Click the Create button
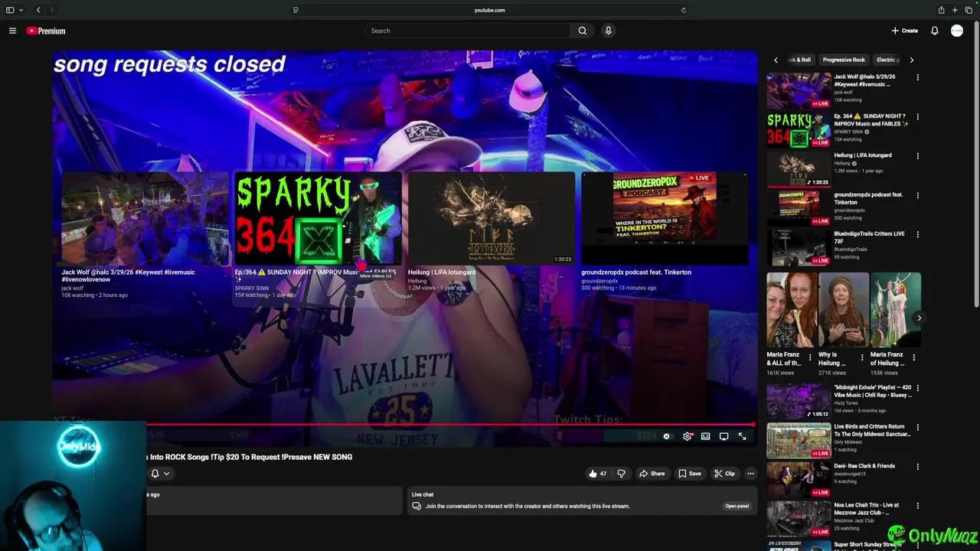Viewport: 980px width, 551px height. coord(905,31)
